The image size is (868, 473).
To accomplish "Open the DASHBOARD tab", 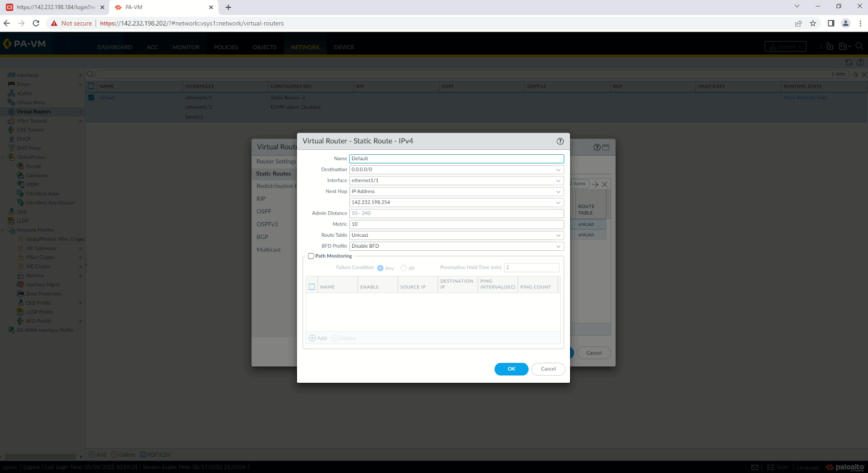I will (114, 47).
